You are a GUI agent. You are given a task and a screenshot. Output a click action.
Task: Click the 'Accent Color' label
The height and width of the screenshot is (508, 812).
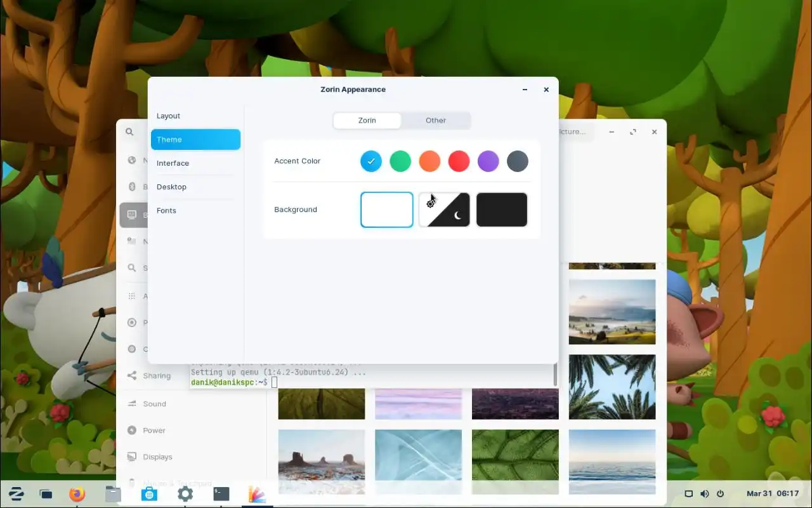[298, 161]
